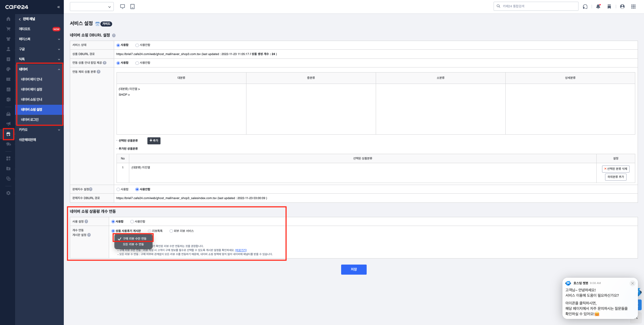Screen dimensions: 644x325
Task: Expand the 구글 menu
Action: [39, 49]
